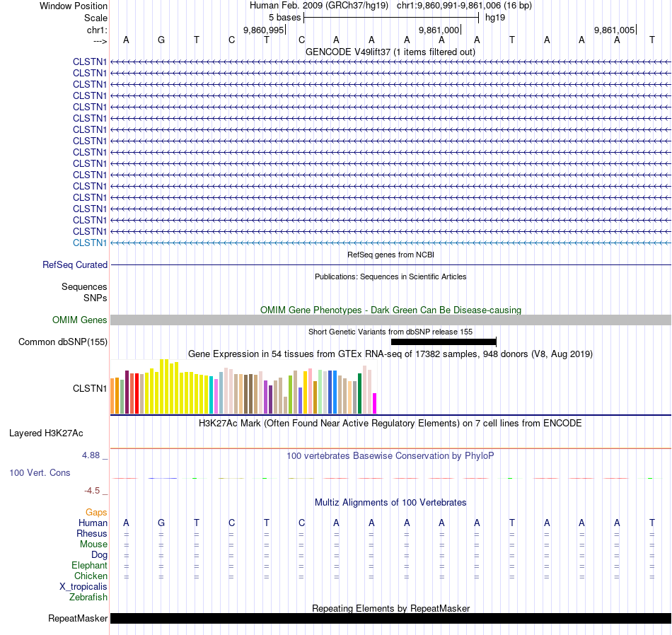The height and width of the screenshot is (635, 672).
Task: Open Short Genetic Variants from dbSNP release 155
Action: 390,332
